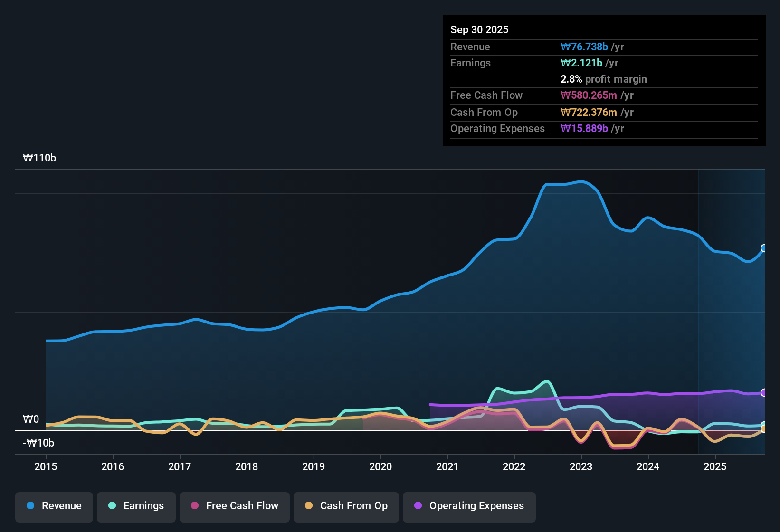The height and width of the screenshot is (532, 780).
Task: Click the ₩580.265m Free Cash Flow value
Action: tap(589, 95)
